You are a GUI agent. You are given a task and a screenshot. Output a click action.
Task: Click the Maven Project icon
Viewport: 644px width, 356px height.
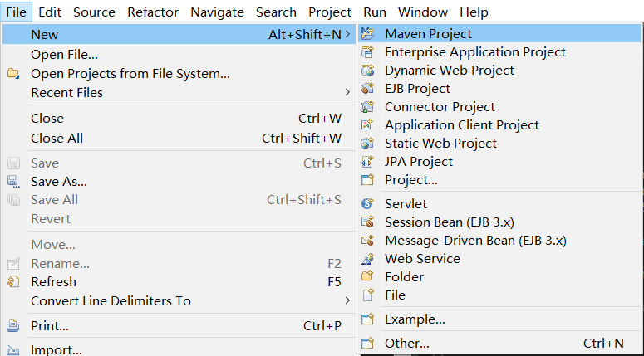pyautogui.click(x=368, y=34)
